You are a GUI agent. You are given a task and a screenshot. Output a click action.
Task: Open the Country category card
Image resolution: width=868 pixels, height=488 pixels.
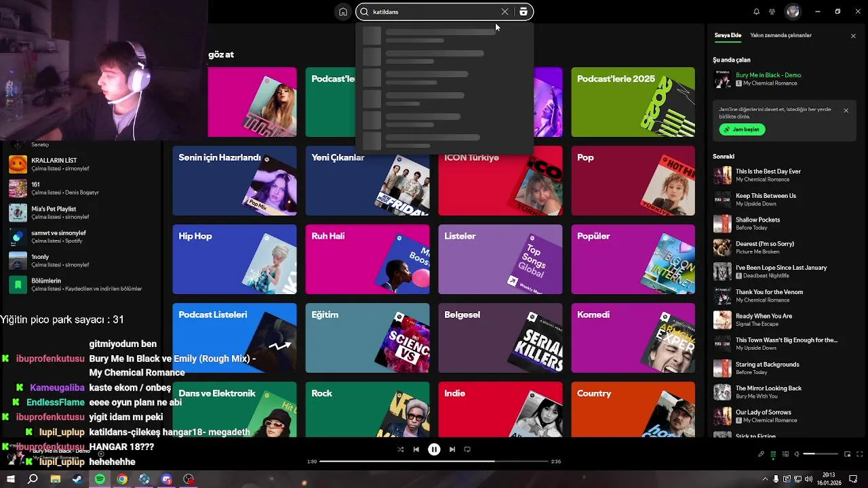click(x=633, y=409)
